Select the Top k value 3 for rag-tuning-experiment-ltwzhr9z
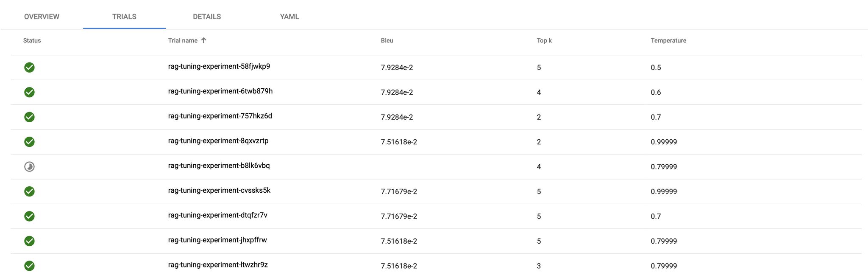The height and width of the screenshot is (278, 868). click(x=538, y=266)
